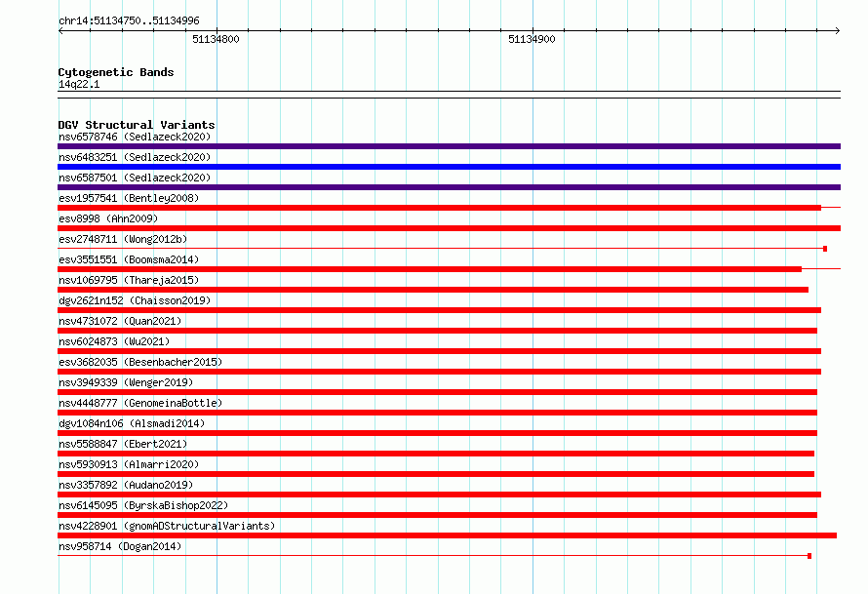Click the 51134800 ruler position label
This screenshot has height=594, width=868.
coord(216,39)
